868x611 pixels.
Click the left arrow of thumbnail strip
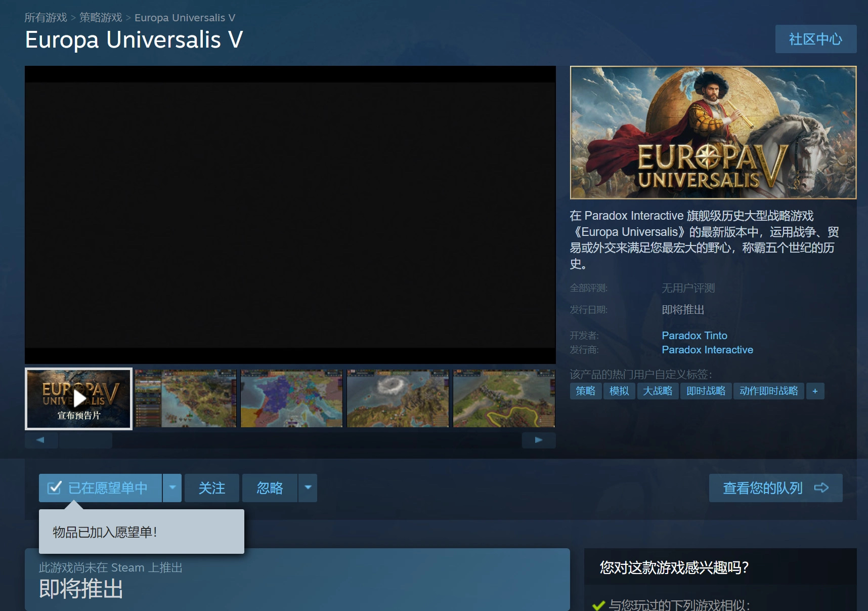coord(41,440)
